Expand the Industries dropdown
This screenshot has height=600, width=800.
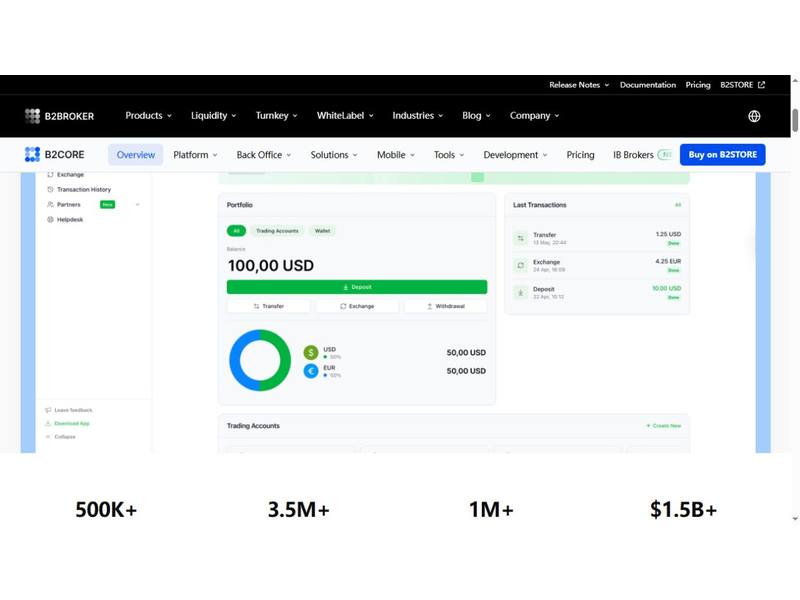[x=417, y=116]
